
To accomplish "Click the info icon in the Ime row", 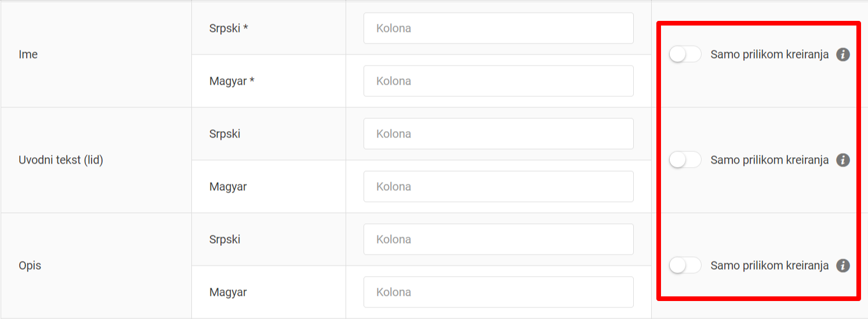I will pos(843,55).
